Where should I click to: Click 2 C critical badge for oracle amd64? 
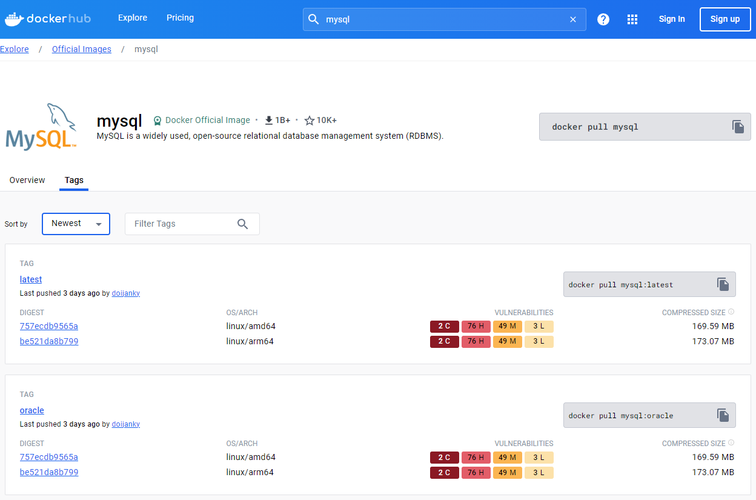(x=444, y=457)
